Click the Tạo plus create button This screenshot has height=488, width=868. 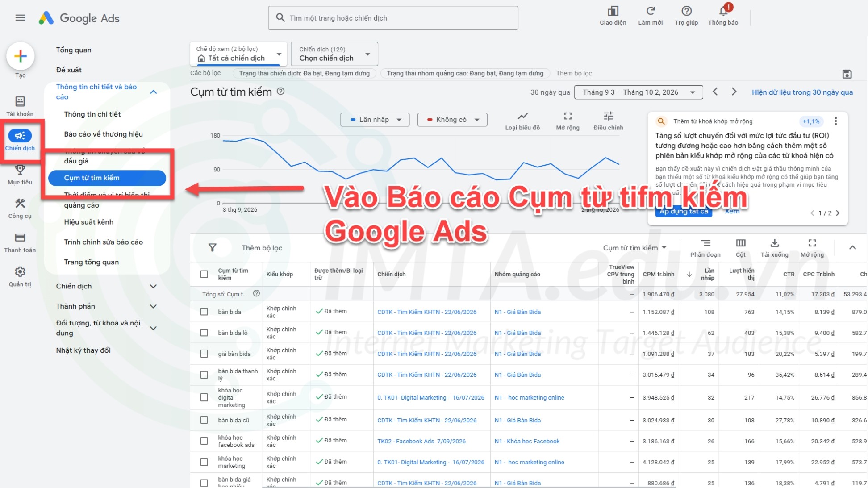pos(21,56)
